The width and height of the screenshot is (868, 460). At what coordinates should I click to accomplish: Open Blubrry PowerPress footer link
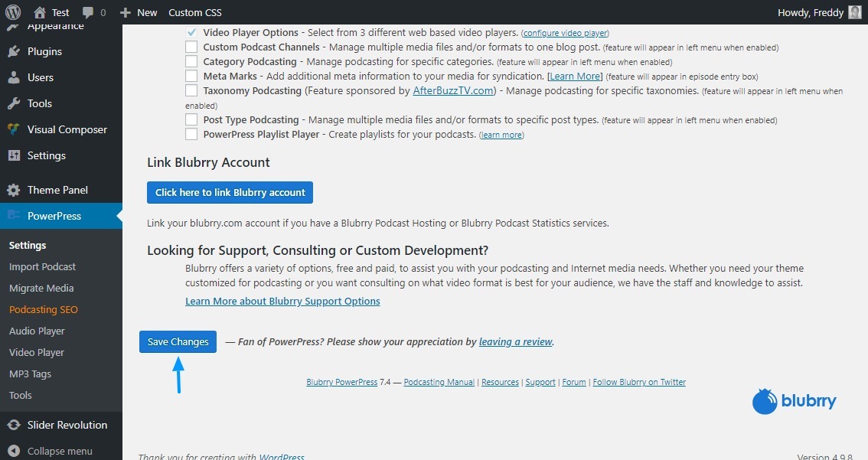click(342, 382)
